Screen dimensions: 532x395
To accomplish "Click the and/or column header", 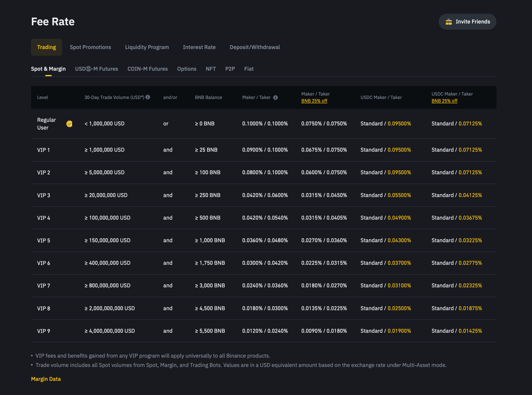I will pos(170,97).
